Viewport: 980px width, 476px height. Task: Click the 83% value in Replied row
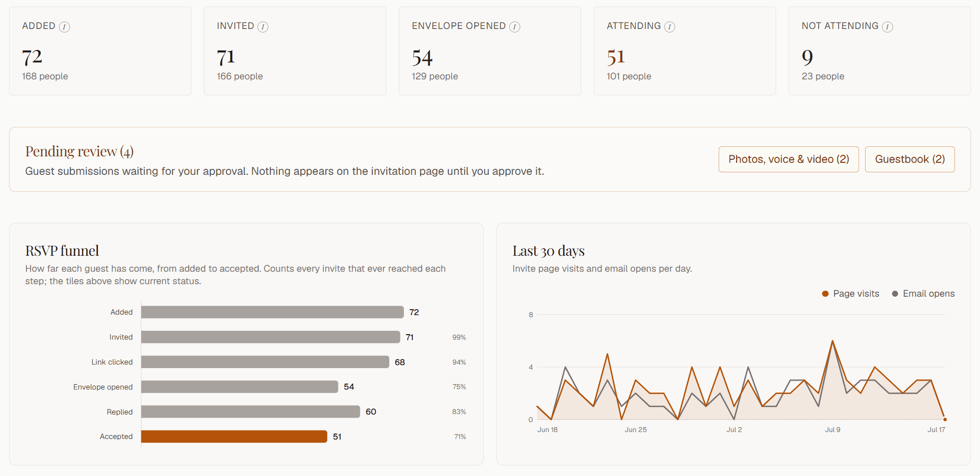point(459,412)
